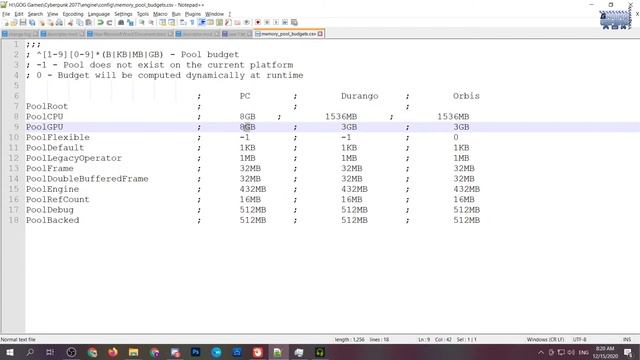640x360 pixels.
Task: Open the Window menu
Action: [214, 14]
